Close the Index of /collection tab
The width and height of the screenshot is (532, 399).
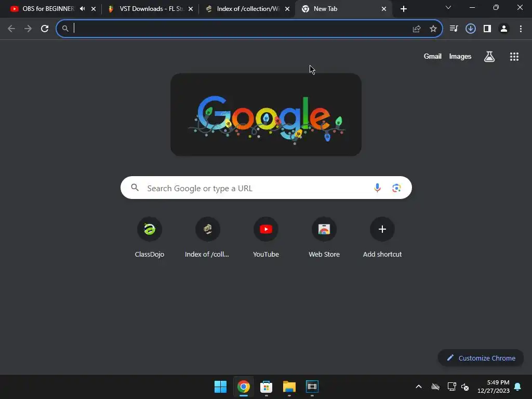(x=287, y=9)
